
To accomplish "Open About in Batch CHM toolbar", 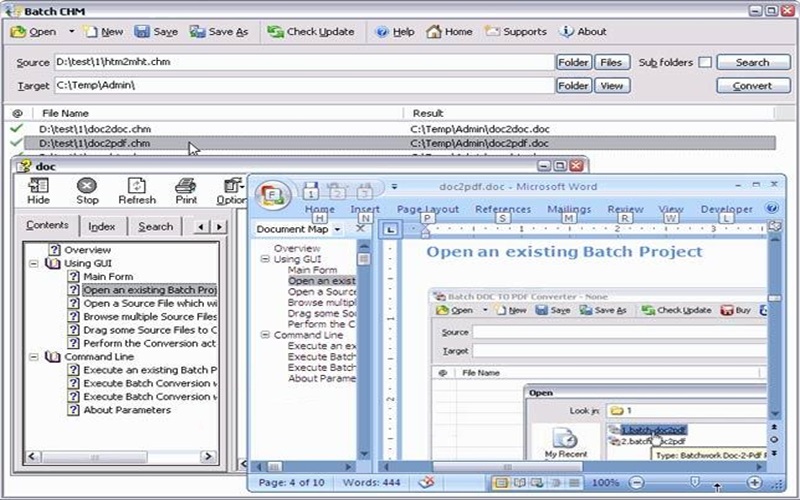I will (583, 32).
